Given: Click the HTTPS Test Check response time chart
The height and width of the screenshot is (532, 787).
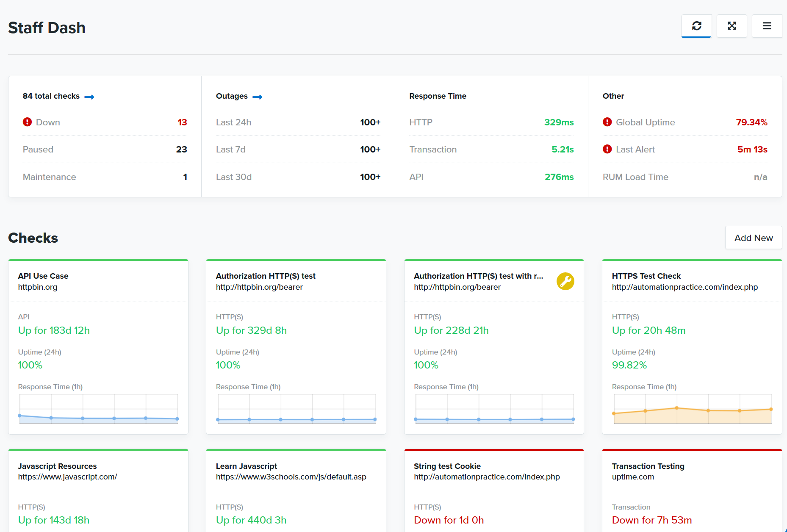Looking at the screenshot, I should point(692,409).
